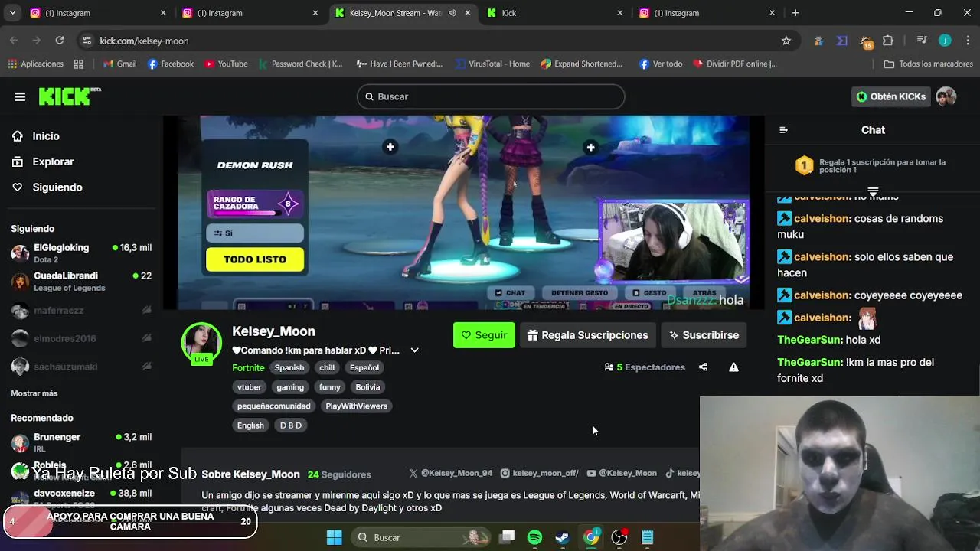This screenshot has width=980, height=551.
Task: Open the Windows Start menu
Action: pos(335,537)
